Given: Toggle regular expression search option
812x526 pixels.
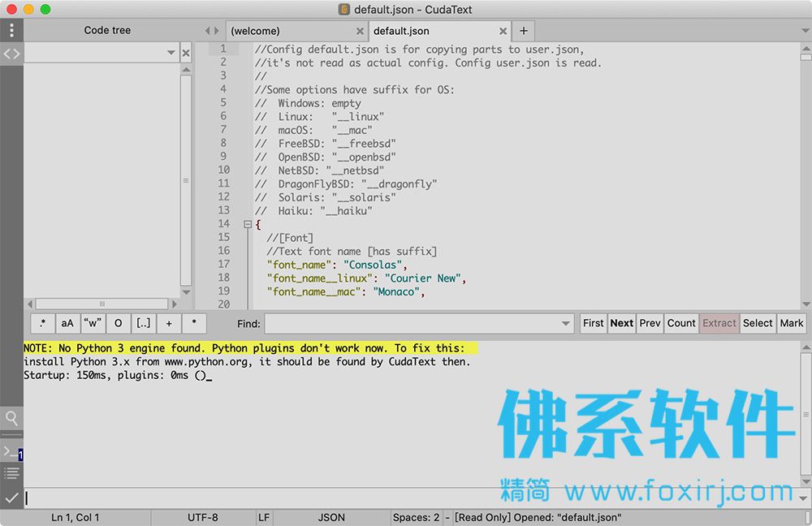Looking at the screenshot, I should (42, 323).
